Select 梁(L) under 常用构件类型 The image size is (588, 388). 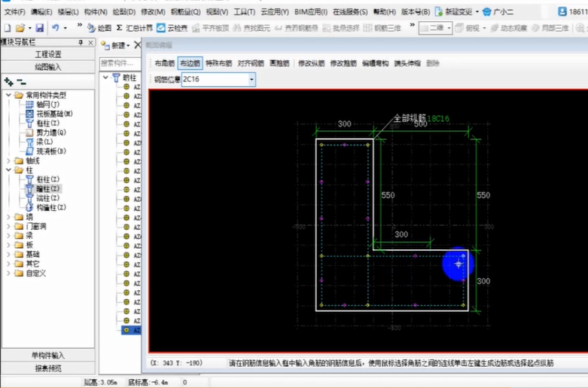39,142
